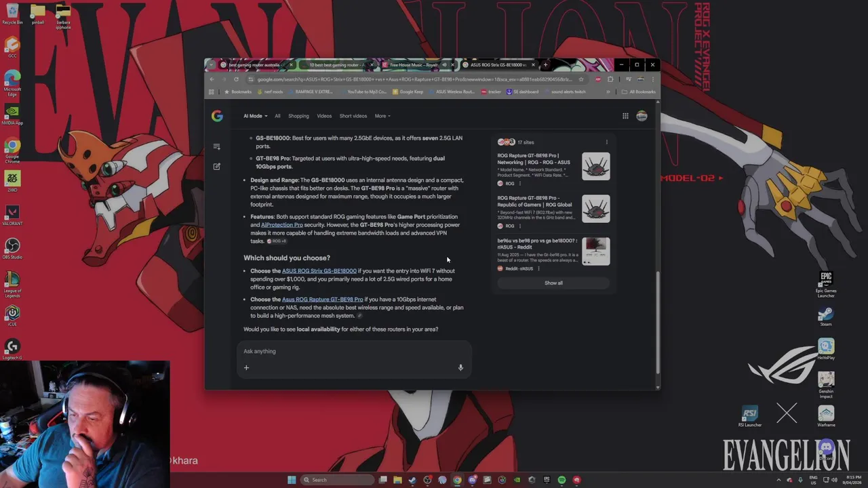The image size is (868, 488).
Task: Open the Google Keep bookmark
Action: coord(408,91)
